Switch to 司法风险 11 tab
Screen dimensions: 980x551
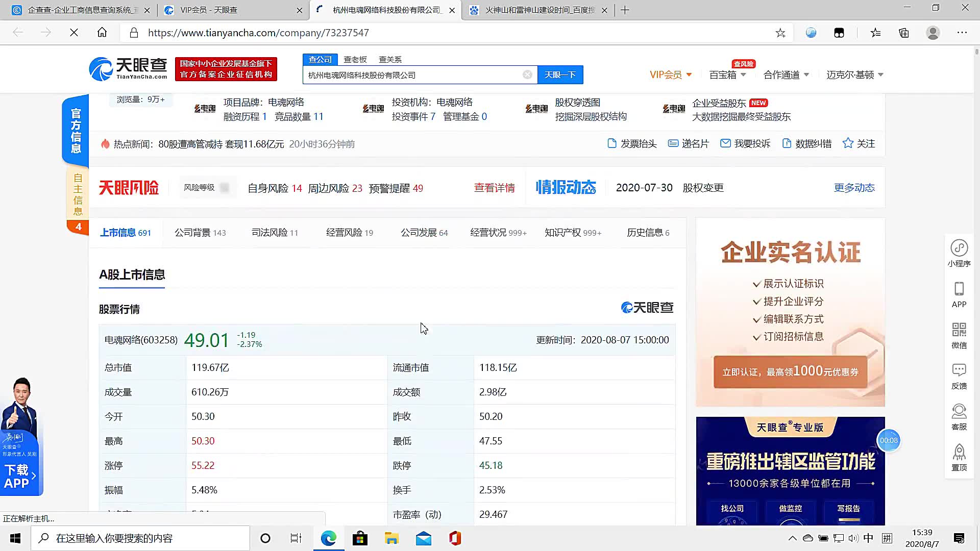click(x=275, y=233)
